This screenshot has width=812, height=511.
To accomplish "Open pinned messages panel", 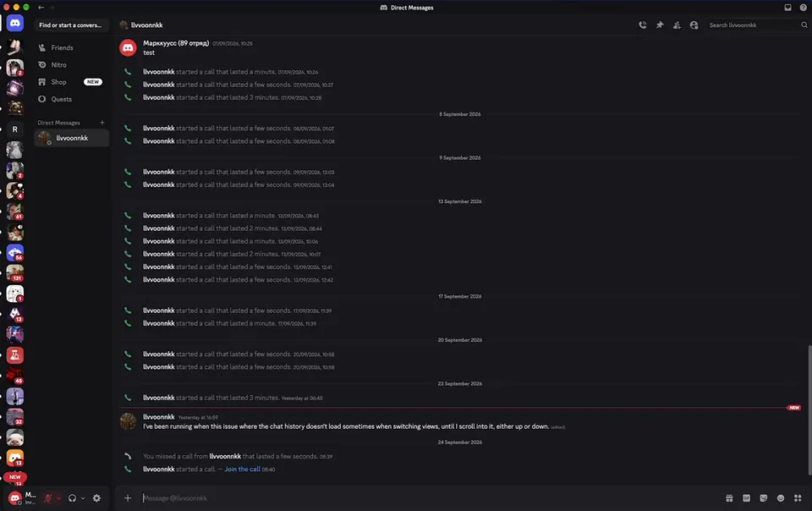I will tap(660, 25).
